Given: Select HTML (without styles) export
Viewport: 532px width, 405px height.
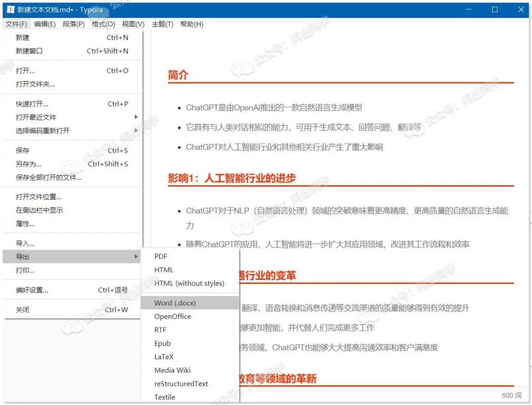Looking at the screenshot, I should [190, 283].
